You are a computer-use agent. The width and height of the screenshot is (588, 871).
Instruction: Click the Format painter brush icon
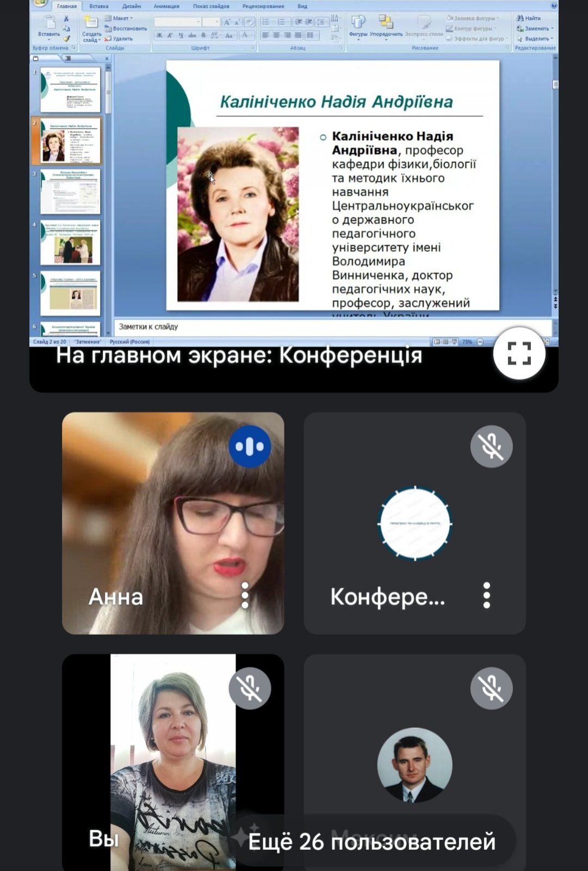(x=66, y=39)
